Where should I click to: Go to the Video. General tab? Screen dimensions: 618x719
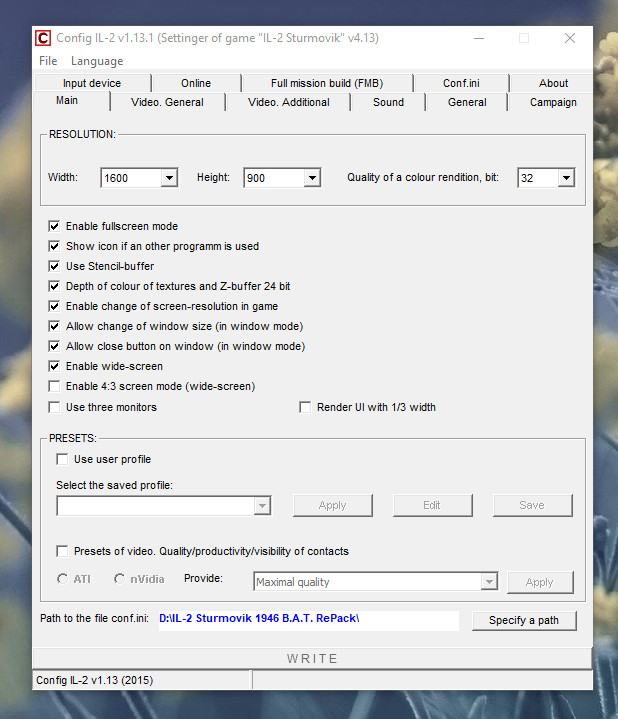[167, 102]
